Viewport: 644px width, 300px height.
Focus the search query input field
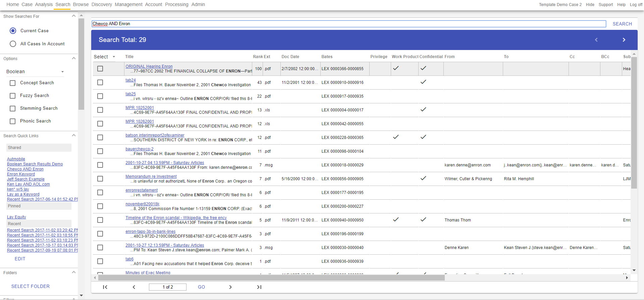(x=349, y=24)
